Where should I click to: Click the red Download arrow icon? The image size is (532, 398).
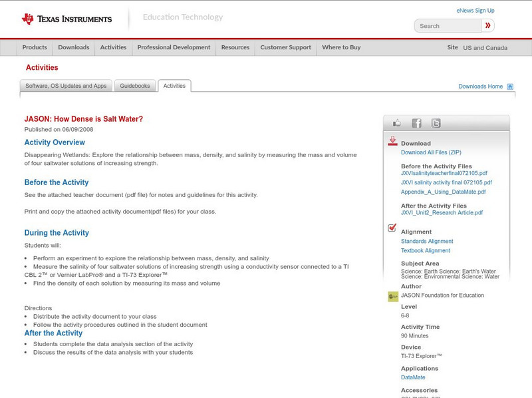(392, 141)
